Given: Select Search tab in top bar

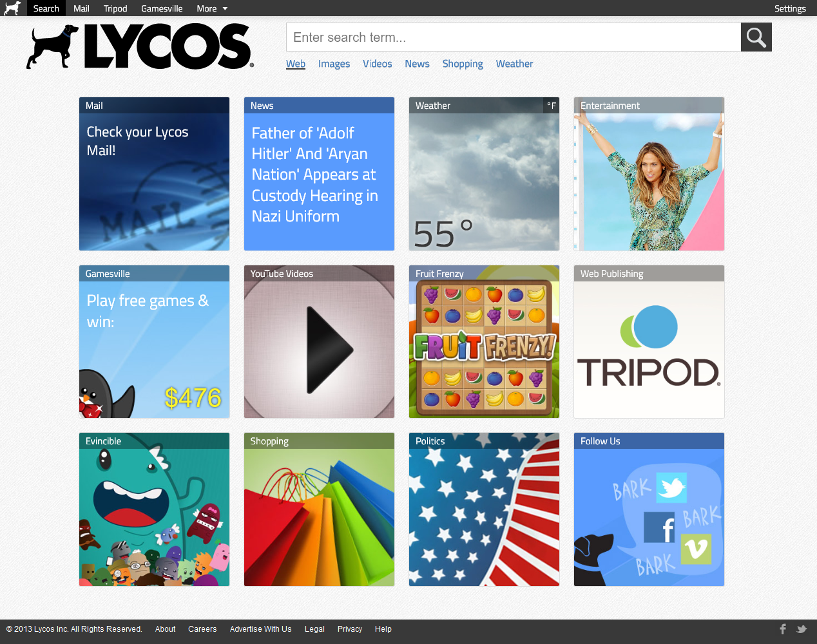Looking at the screenshot, I should 46,8.
